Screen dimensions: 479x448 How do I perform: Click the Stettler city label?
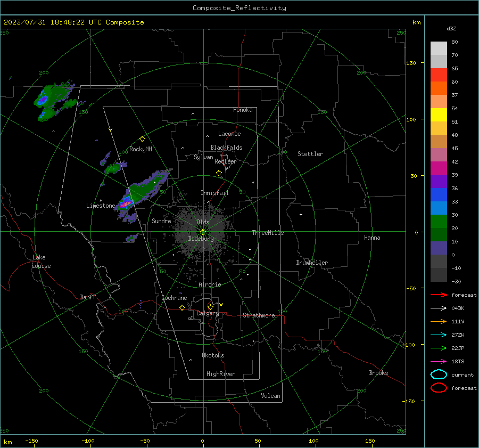point(310,154)
